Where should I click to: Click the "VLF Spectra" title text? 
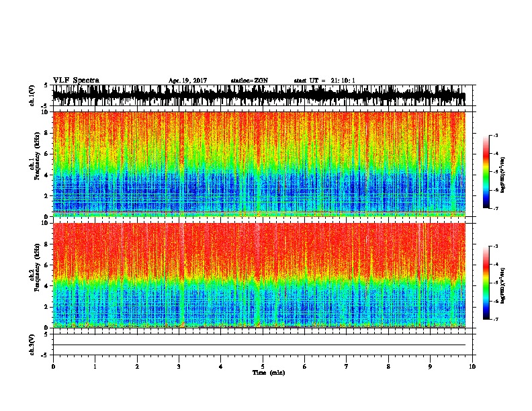pyautogui.click(x=76, y=81)
